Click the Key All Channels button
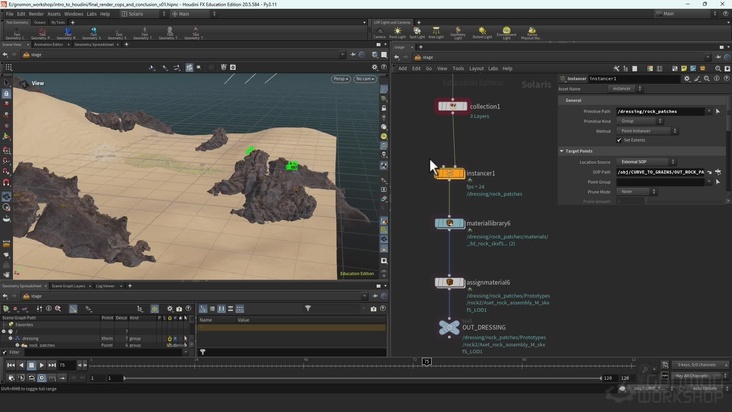This screenshot has height=412, width=732. (698, 376)
